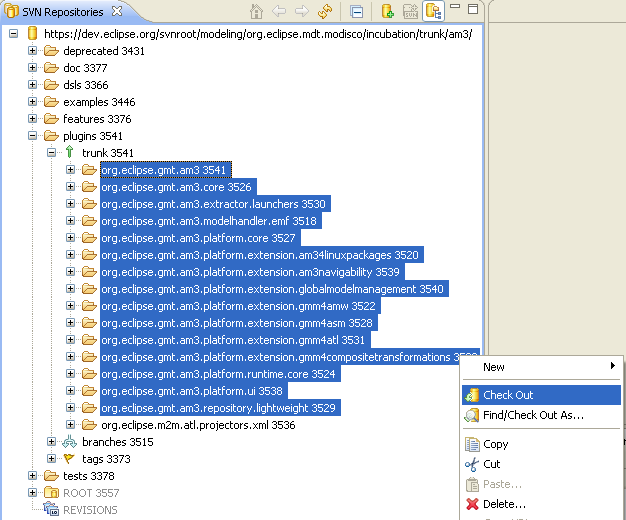Click the Find/Check Out As magnifier icon

click(472, 415)
